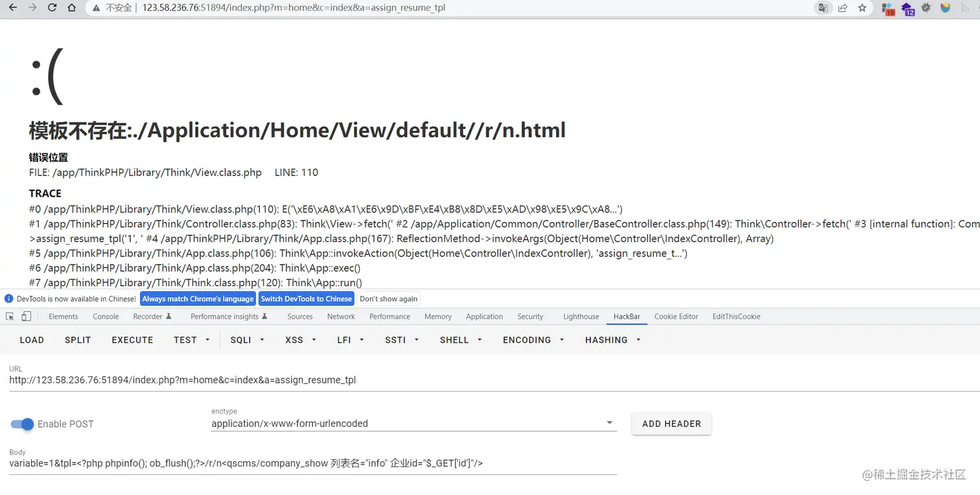Image resolution: width=980 pixels, height=495 pixels.
Task: Open the XSS dropdown menu
Action: tap(301, 340)
